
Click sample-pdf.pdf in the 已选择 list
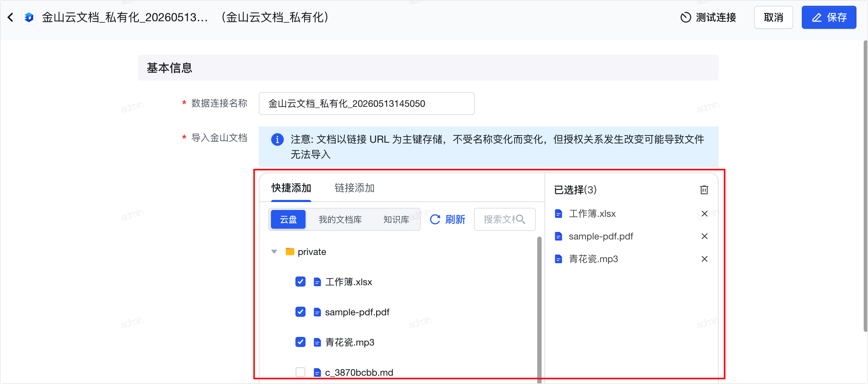(601, 236)
